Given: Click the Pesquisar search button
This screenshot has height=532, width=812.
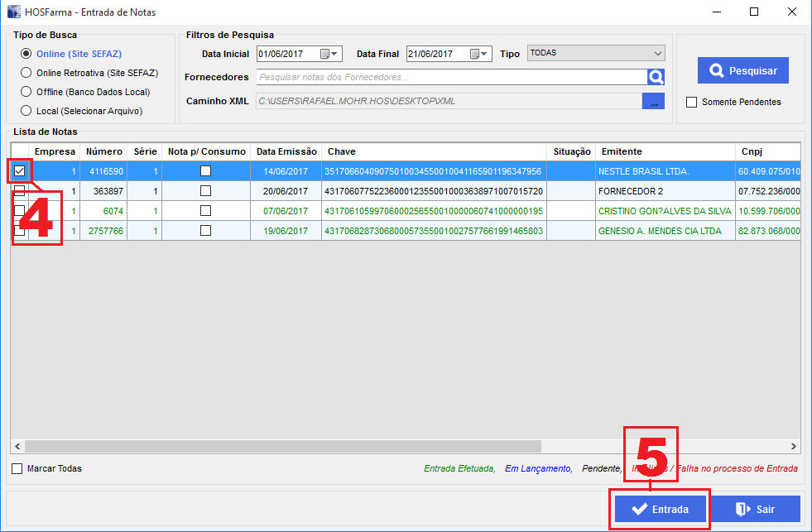Looking at the screenshot, I should coord(742,70).
